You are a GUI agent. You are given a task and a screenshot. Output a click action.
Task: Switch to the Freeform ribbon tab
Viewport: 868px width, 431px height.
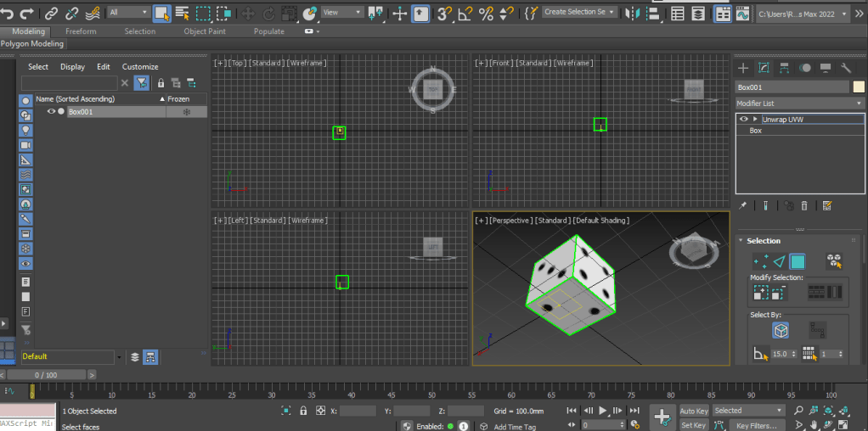coord(81,31)
